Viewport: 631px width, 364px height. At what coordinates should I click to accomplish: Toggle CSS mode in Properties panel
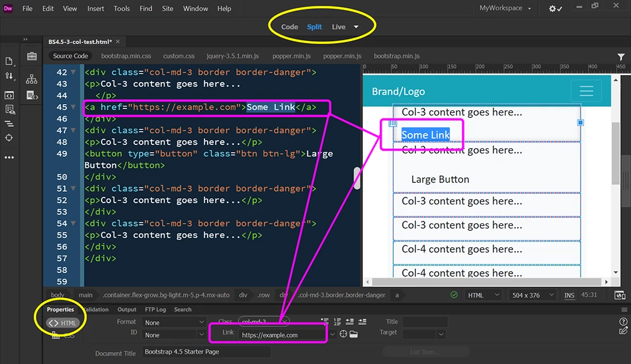point(64,336)
